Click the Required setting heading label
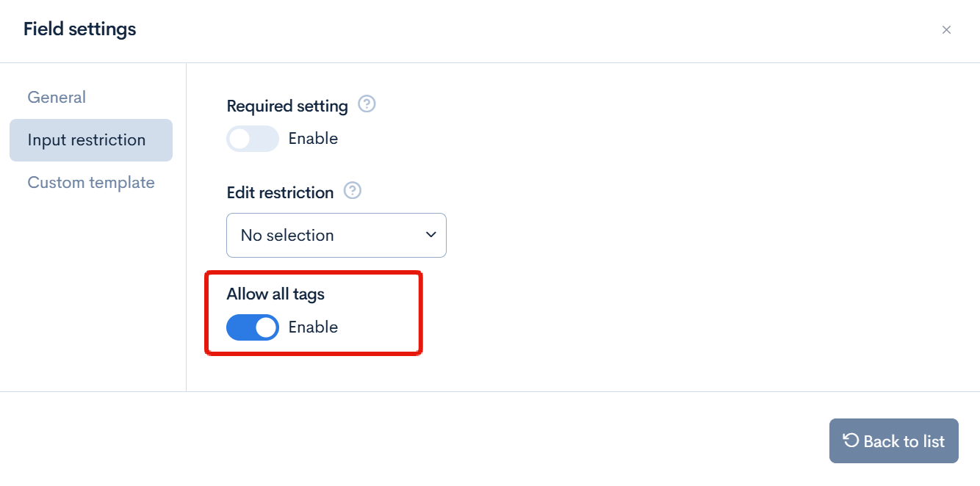This screenshot has width=980, height=486. [x=287, y=106]
